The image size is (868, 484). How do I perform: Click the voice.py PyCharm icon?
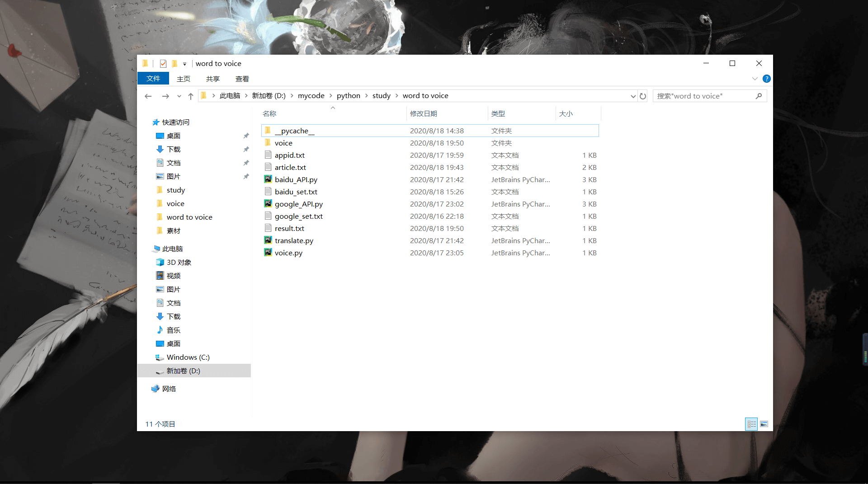click(268, 252)
